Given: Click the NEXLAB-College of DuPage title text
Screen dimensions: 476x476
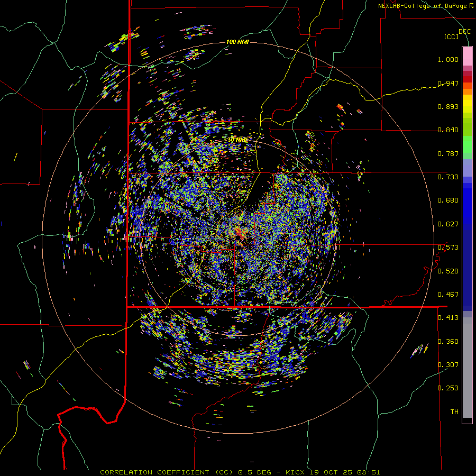Looking at the screenshot, I should click(x=422, y=6).
